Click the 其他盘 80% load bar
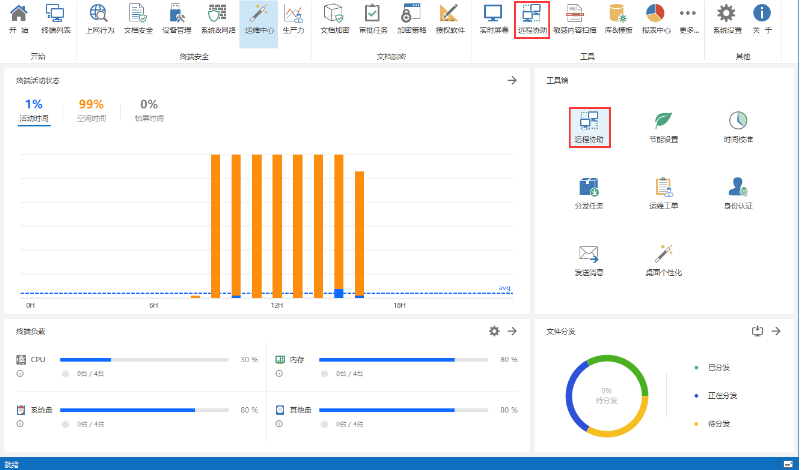This screenshot has width=801, height=470. (x=404, y=410)
